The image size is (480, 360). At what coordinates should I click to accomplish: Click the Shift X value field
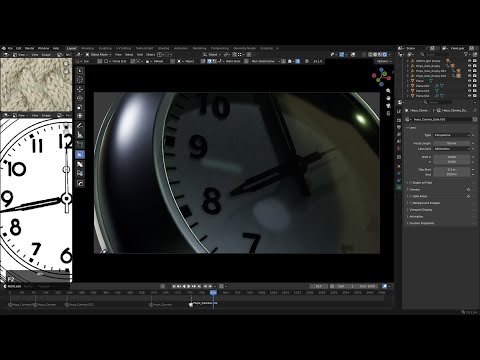click(x=452, y=157)
